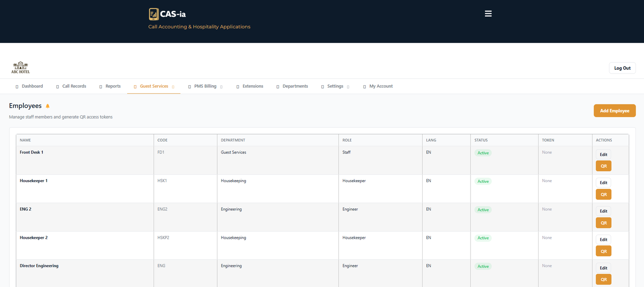Open the hamburger menu icon
Viewport: 644px width, 287px height.
click(x=488, y=14)
